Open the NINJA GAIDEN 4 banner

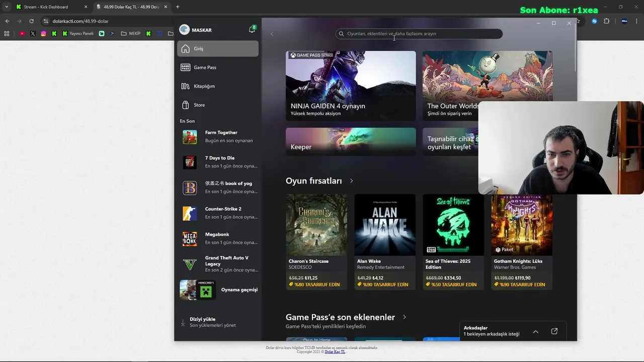coord(351,85)
